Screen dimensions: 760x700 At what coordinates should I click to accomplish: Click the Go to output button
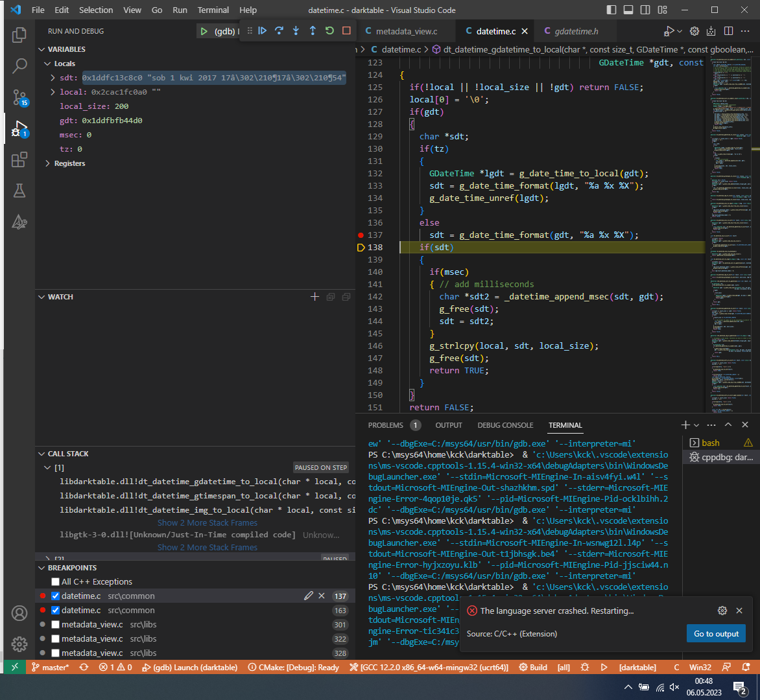(x=715, y=633)
